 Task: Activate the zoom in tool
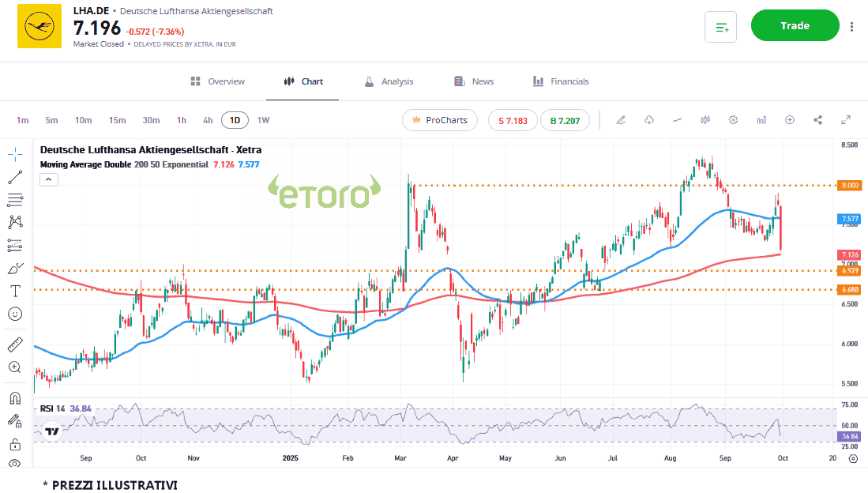[x=15, y=367]
